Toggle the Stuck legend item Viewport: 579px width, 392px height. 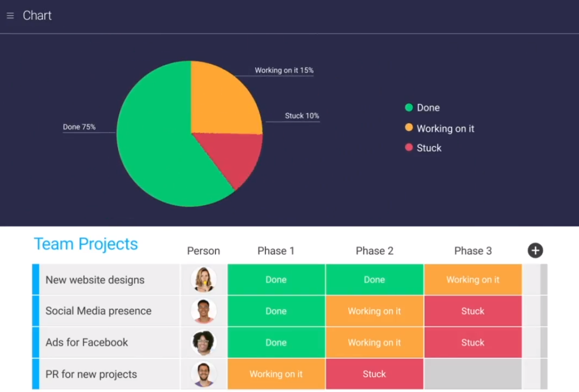(423, 148)
